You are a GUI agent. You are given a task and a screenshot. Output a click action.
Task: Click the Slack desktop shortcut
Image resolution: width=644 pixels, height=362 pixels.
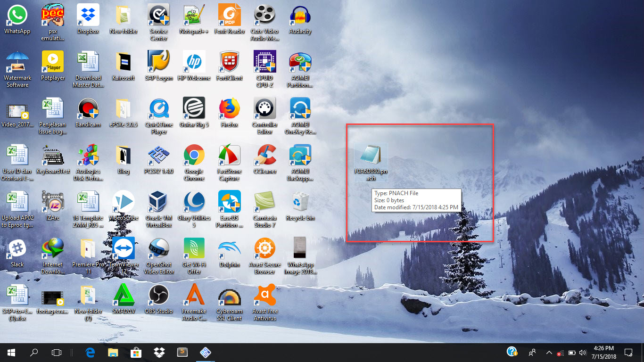pos(17,248)
